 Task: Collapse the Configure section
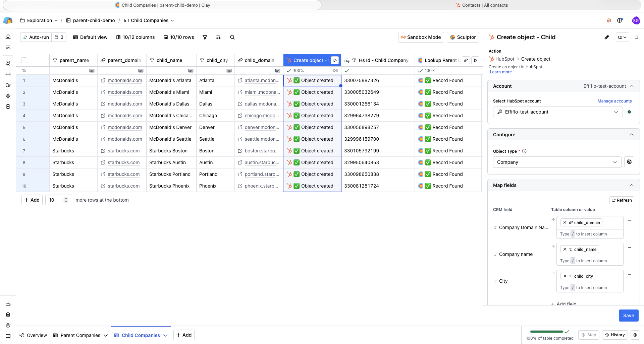(x=632, y=135)
